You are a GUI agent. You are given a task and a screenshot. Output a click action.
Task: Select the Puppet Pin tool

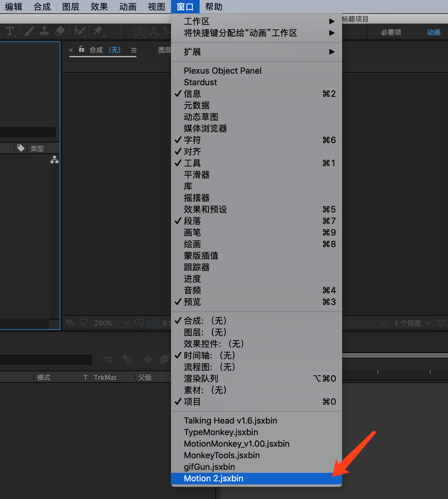point(98,31)
